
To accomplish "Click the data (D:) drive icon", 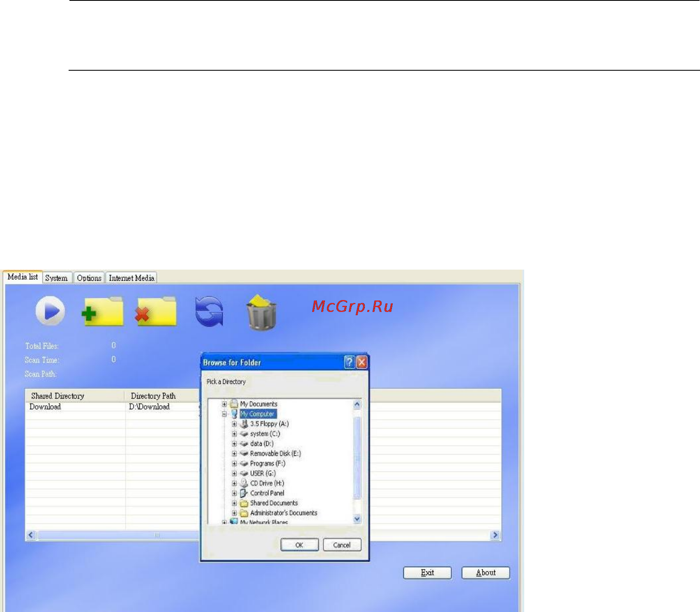I will [x=244, y=443].
